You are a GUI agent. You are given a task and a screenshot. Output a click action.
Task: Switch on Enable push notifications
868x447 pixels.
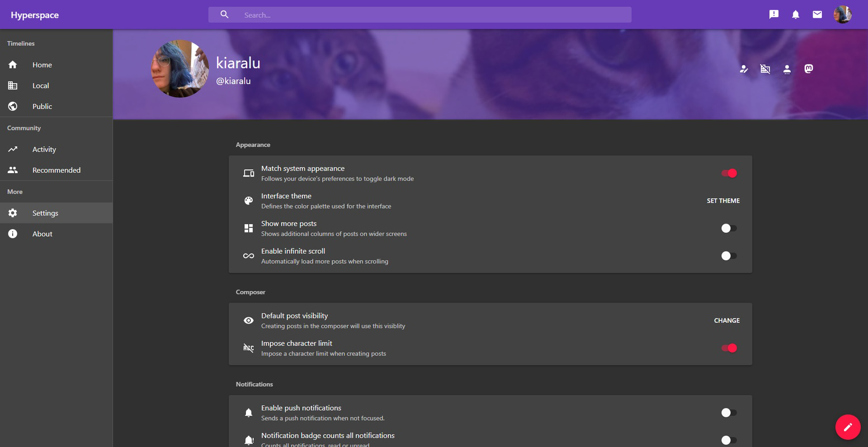(x=729, y=413)
